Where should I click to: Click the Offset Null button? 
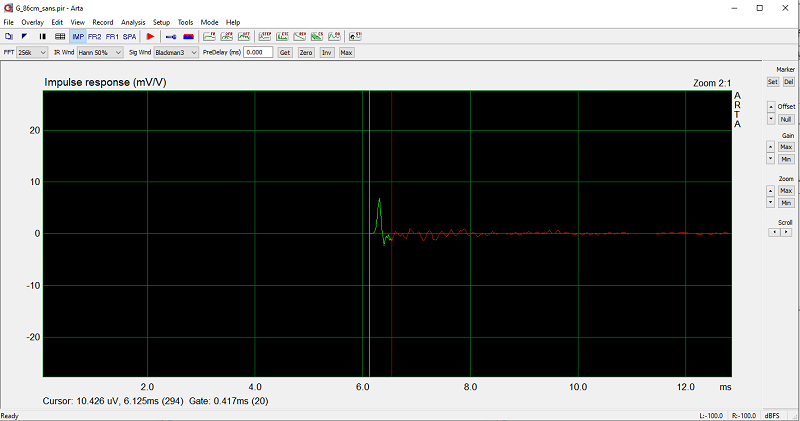coord(786,119)
